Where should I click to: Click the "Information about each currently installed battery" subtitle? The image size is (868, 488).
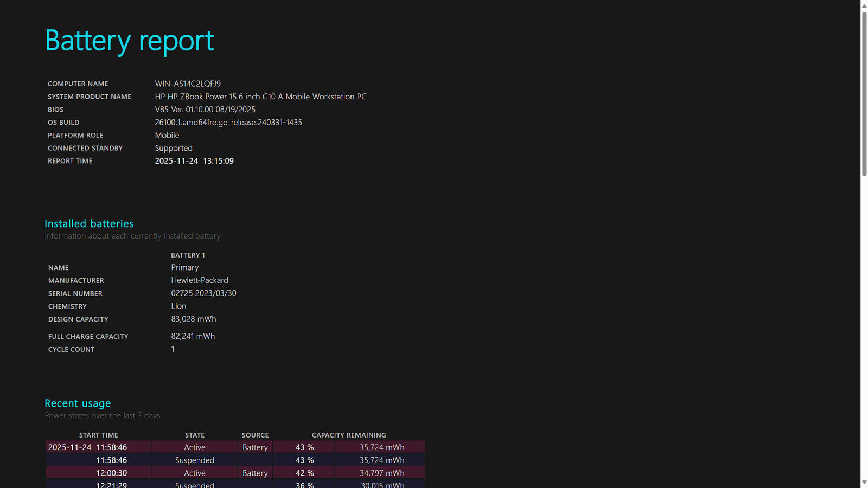(x=132, y=236)
